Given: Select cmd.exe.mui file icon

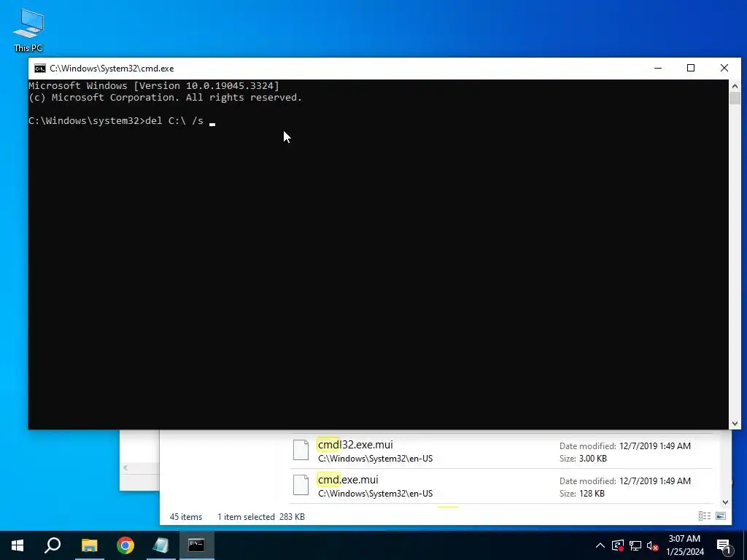Looking at the screenshot, I should pyautogui.click(x=301, y=485).
